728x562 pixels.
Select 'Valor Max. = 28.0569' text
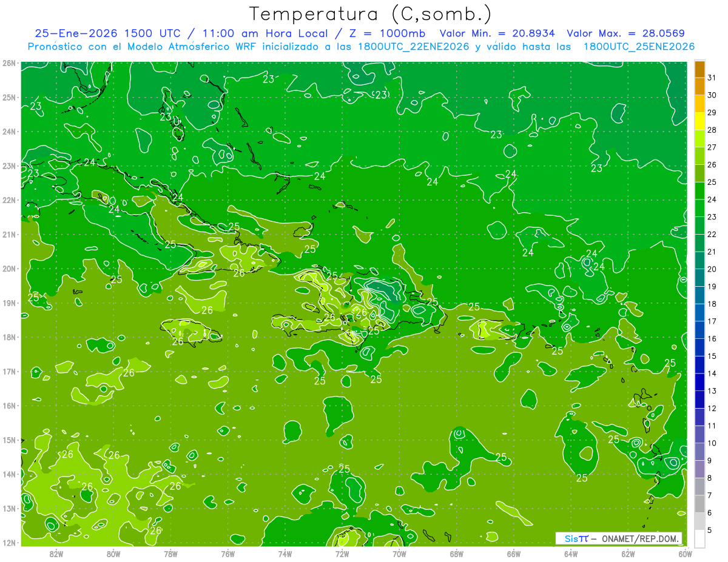click(627, 33)
